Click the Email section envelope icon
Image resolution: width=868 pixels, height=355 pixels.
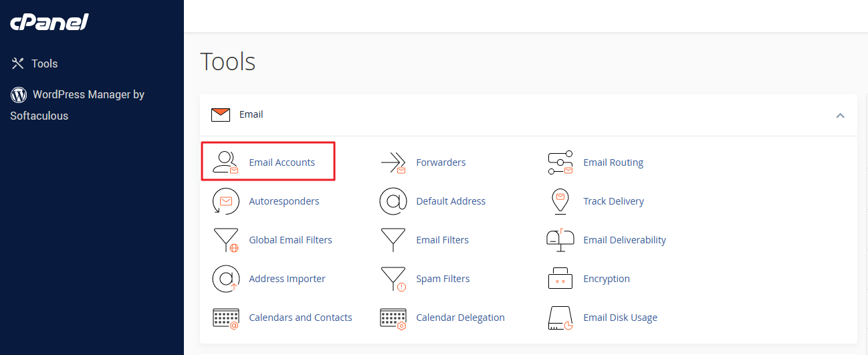pyautogui.click(x=221, y=115)
